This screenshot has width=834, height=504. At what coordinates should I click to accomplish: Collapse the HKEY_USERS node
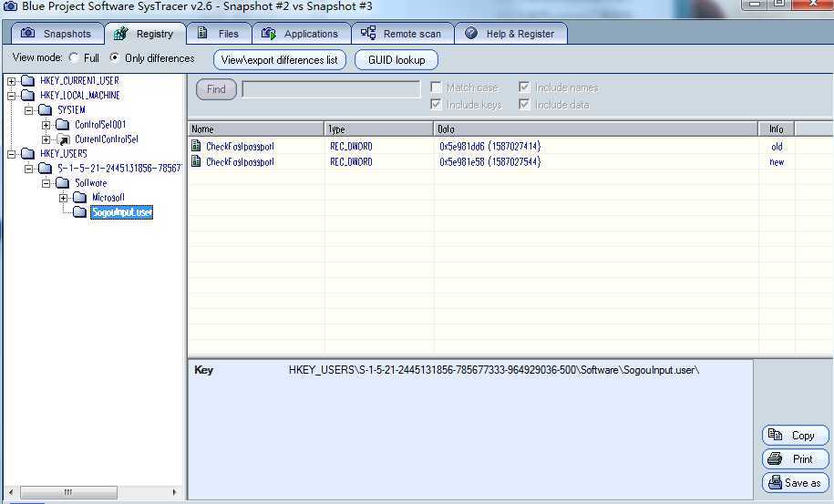pos(12,154)
